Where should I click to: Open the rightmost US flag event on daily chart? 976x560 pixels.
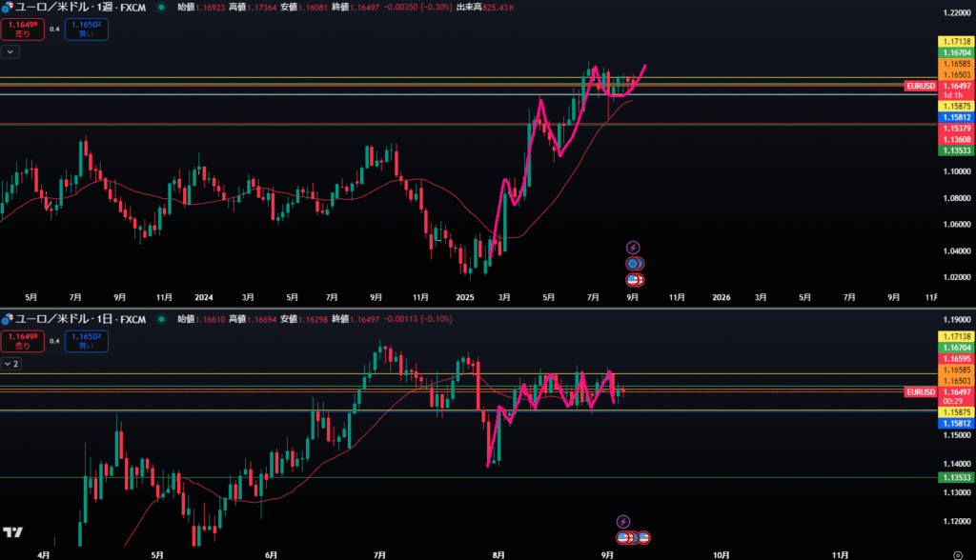[643, 537]
